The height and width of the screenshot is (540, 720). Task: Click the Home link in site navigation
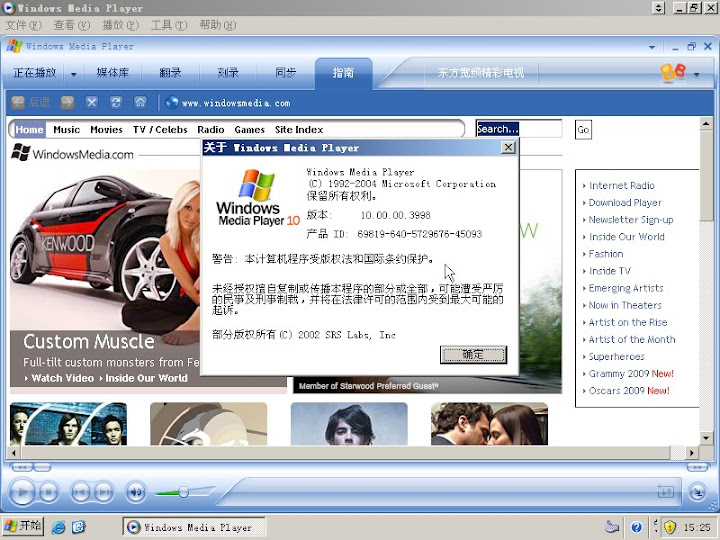(x=29, y=129)
